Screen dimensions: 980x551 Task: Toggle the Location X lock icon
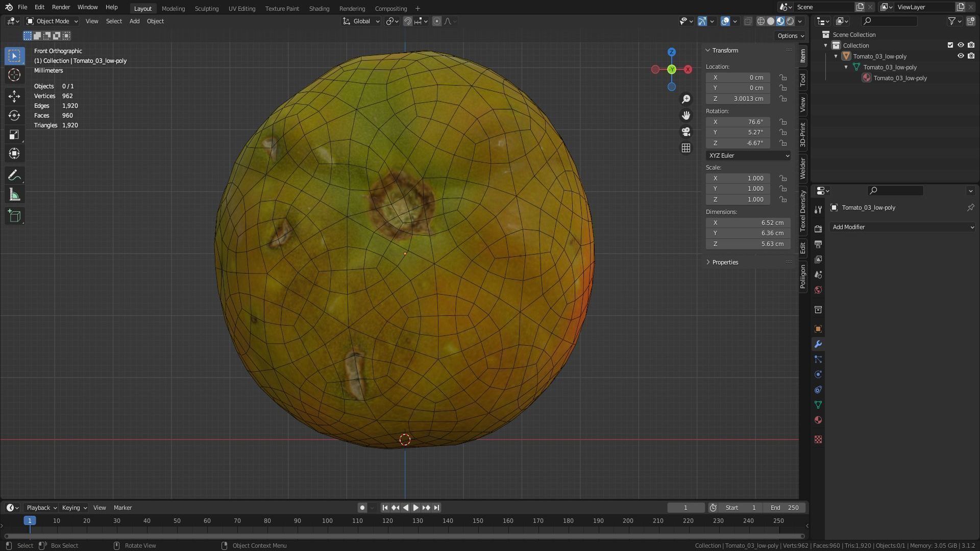[783, 78]
